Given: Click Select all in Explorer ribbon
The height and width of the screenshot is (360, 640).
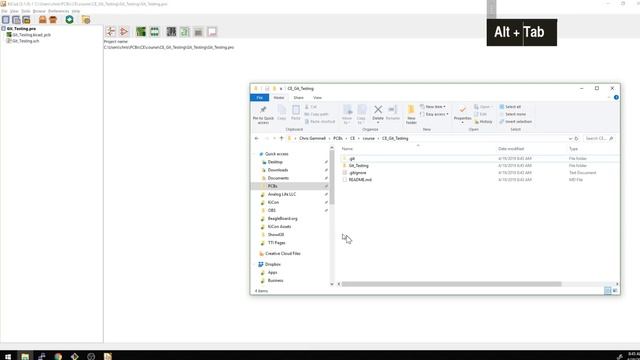Looking at the screenshot, I should (x=510, y=107).
